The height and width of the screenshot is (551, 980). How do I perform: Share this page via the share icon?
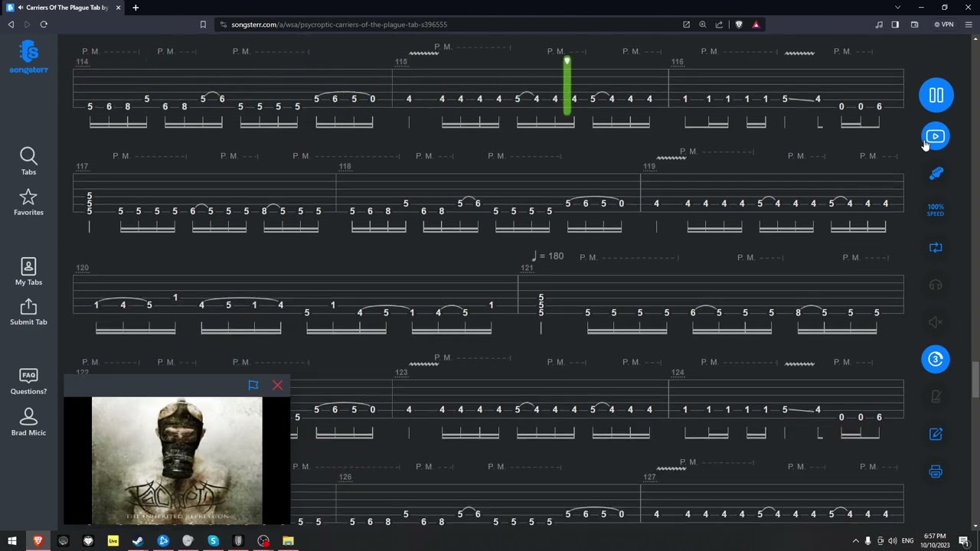719,24
